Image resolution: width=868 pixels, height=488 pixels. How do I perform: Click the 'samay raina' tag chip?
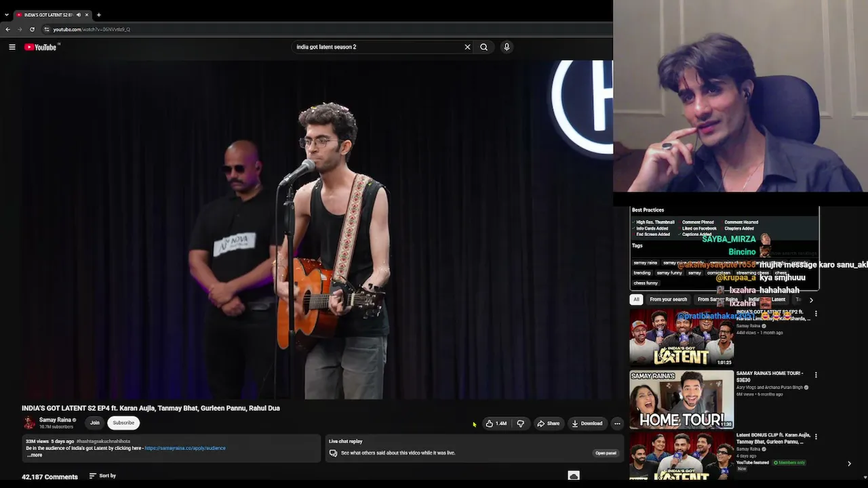pyautogui.click(x=646, y=263)
